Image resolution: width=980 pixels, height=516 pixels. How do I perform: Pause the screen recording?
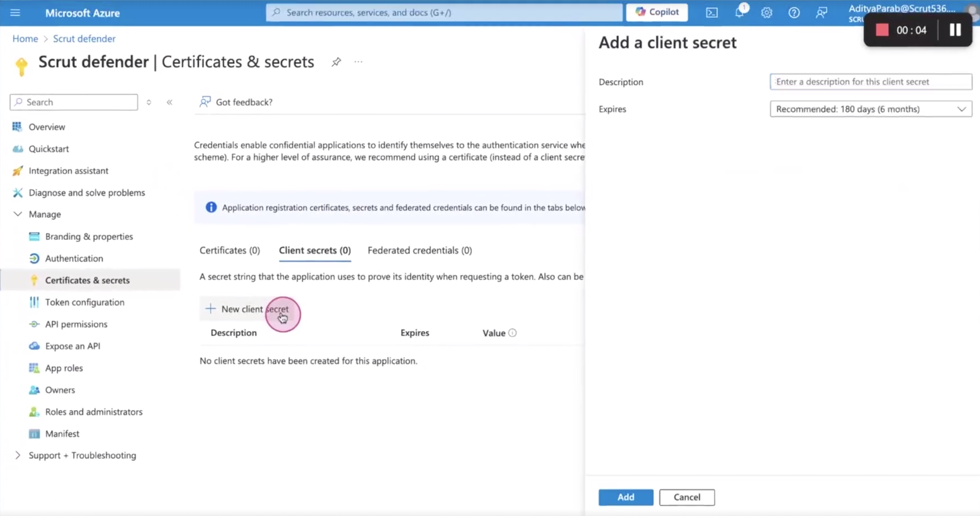click(955, 30)
